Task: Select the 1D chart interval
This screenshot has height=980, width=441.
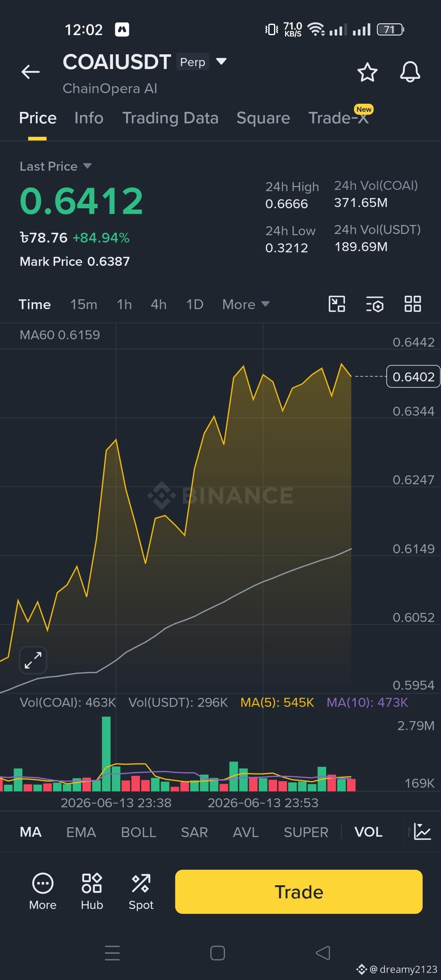Action: [195, 304]
